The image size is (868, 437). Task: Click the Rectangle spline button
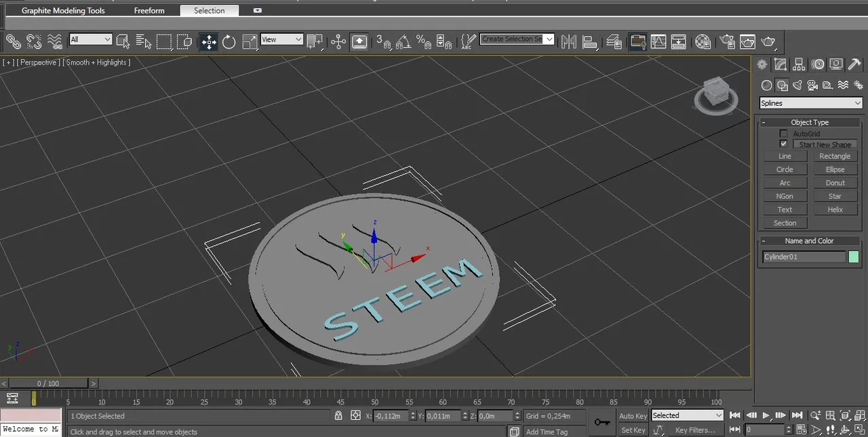835,156
